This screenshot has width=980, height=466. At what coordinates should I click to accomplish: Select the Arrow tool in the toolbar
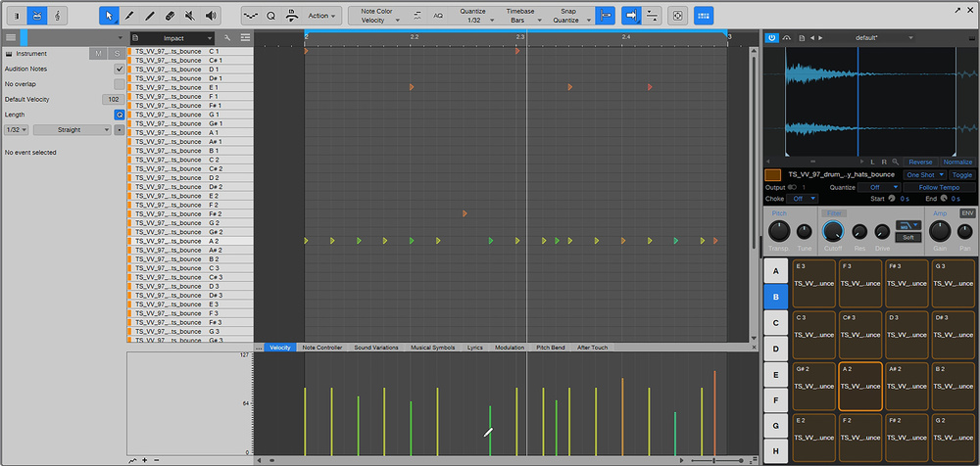111,17
